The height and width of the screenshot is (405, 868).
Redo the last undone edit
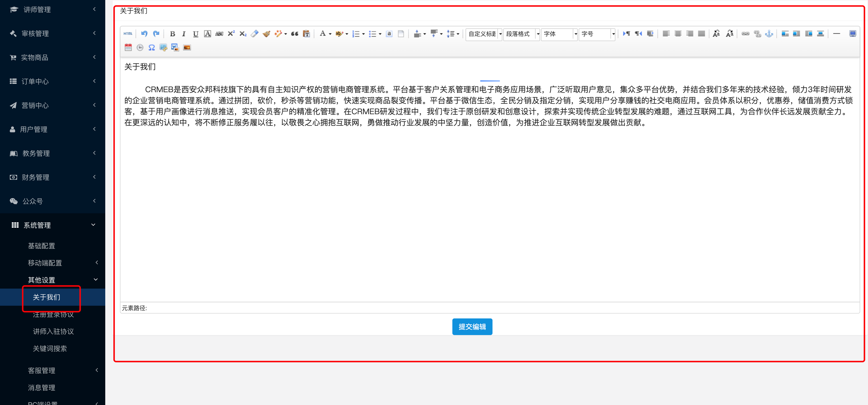pyautogui.click(x=156, y=34)
